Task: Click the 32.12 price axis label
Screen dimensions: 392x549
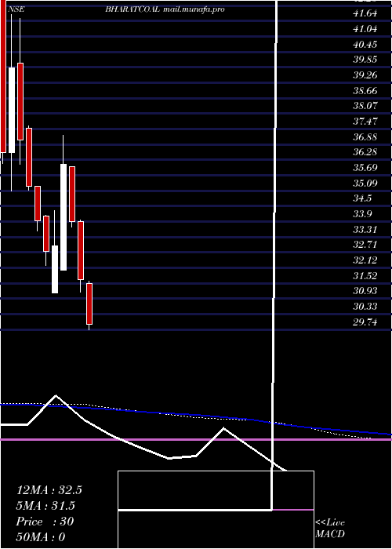Action: coord(365,260)
